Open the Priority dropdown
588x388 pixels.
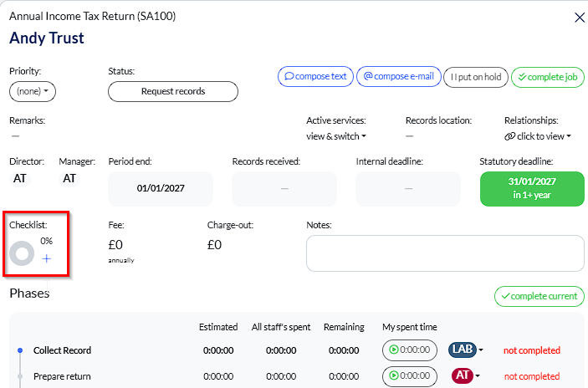[x=33, y=91]
